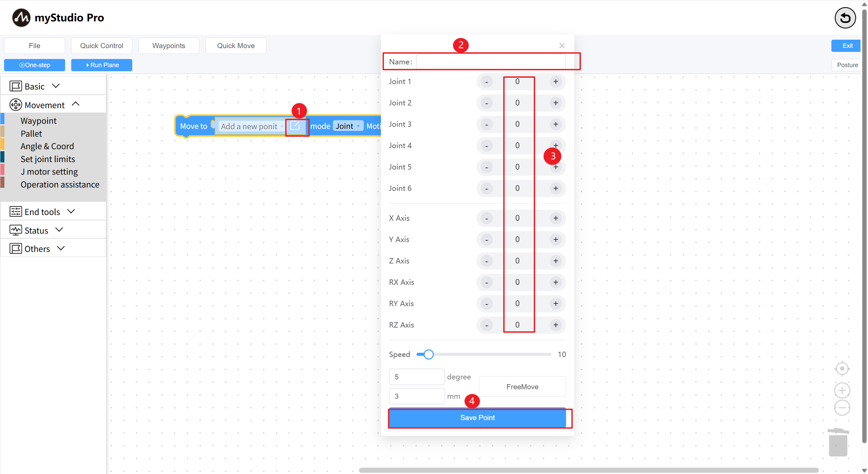Click the center workspace crosshair icon
This screenshot has width=868, height=474.
coord(842,369)
